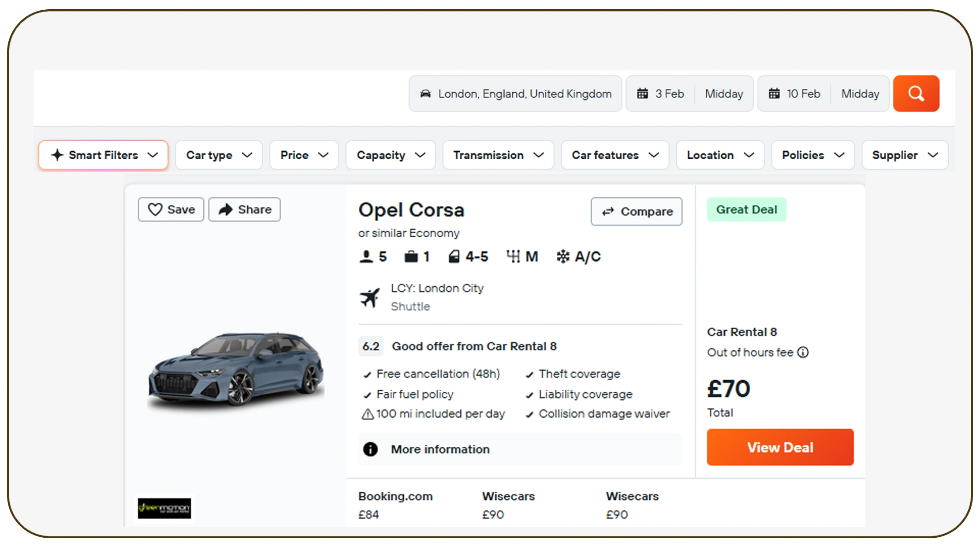Click the Green Motion supplier logo

pyautogui.click(x=164, y=508)
